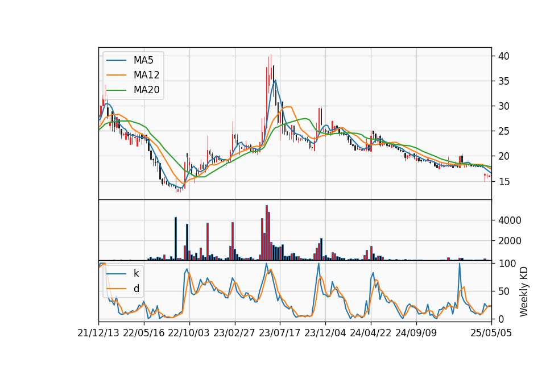This screenshot has height=392, width=546.
Task: Click the price axis value 40
Action: 504,56
